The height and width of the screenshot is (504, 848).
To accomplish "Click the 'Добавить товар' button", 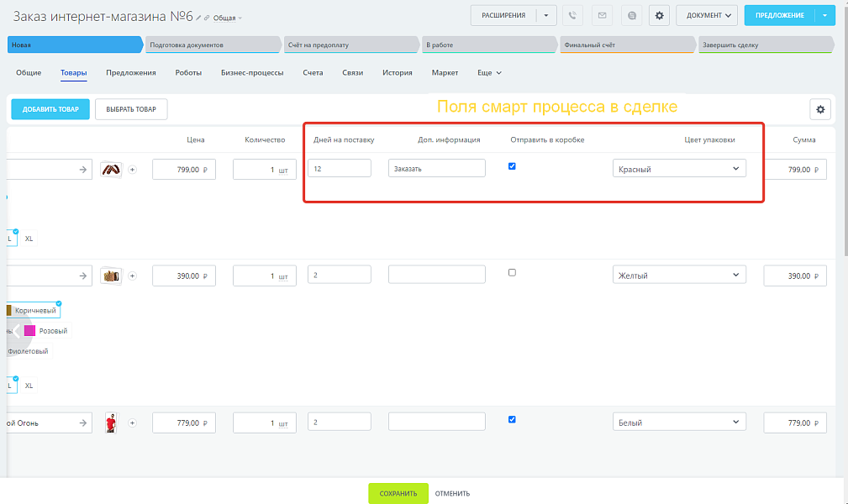I will tap(50, 109).
